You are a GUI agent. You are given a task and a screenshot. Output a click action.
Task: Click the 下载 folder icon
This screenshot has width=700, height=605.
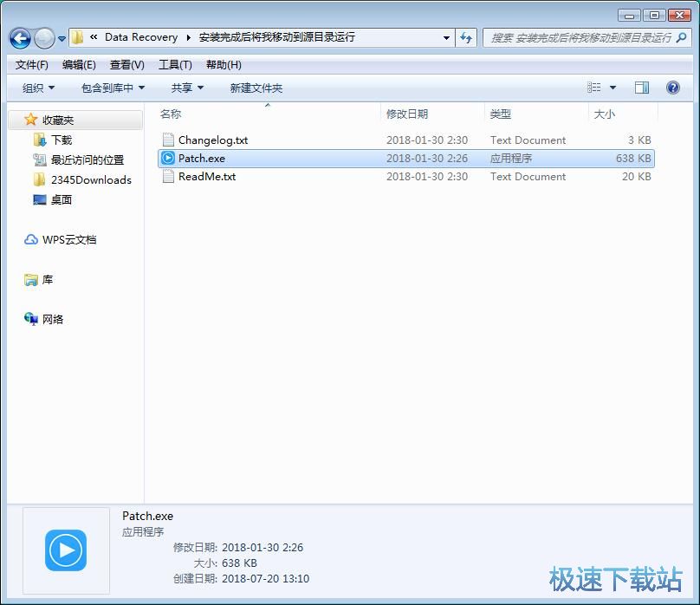tap(40, 140)
